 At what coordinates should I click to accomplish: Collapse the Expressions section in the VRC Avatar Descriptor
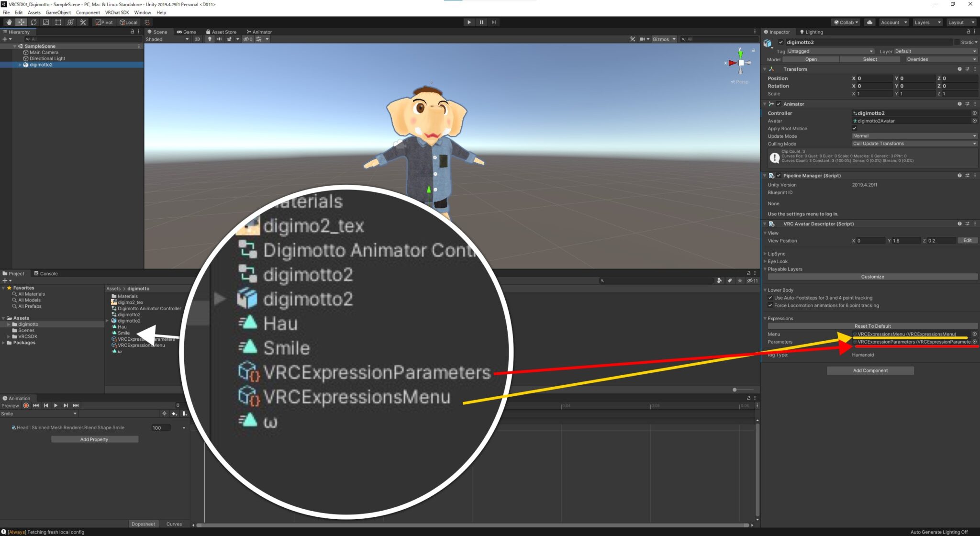[x=766, y=318]
